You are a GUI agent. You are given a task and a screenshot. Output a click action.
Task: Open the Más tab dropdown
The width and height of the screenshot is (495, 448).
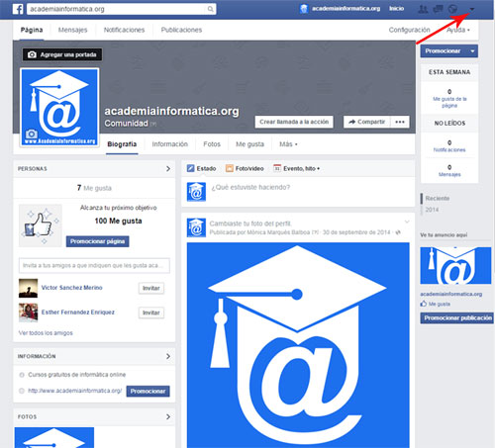coord(288,144)
